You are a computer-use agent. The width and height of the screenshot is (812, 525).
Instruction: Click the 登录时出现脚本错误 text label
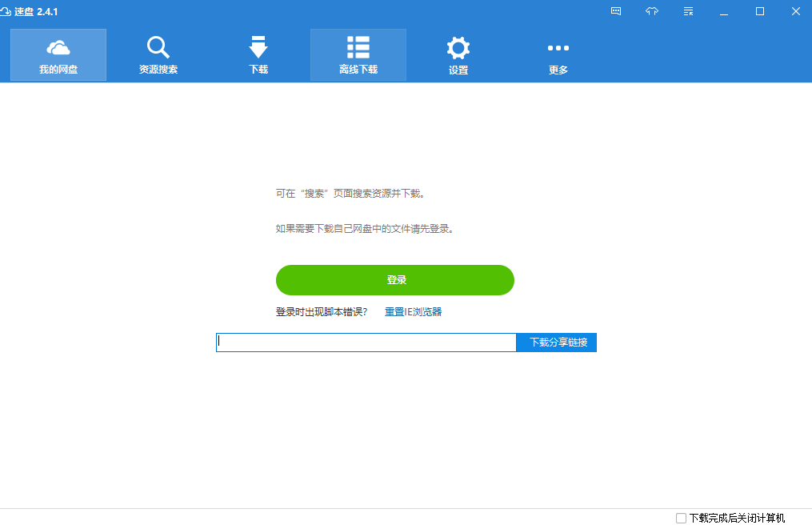tap(323, 311)
